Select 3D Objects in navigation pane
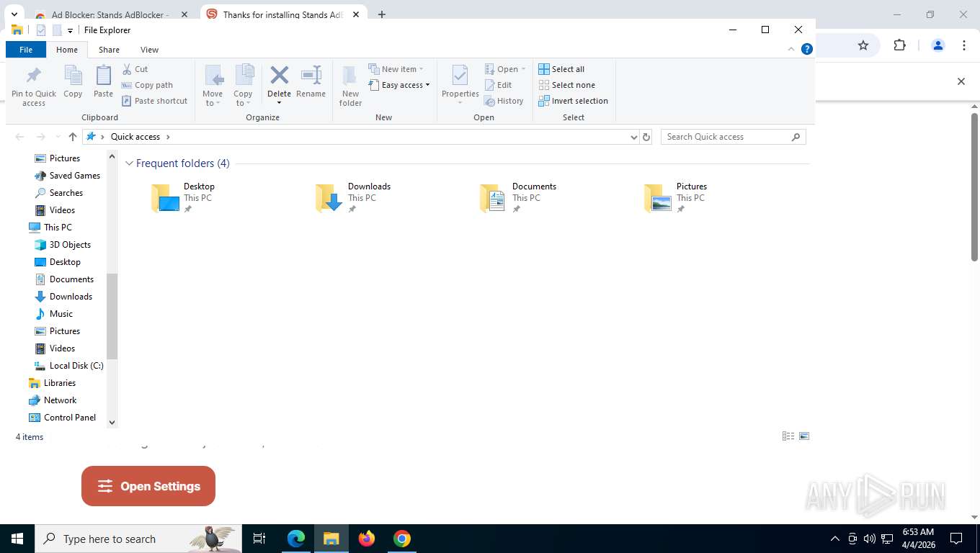Screen dimensions: 980x553 click(70, 245)
